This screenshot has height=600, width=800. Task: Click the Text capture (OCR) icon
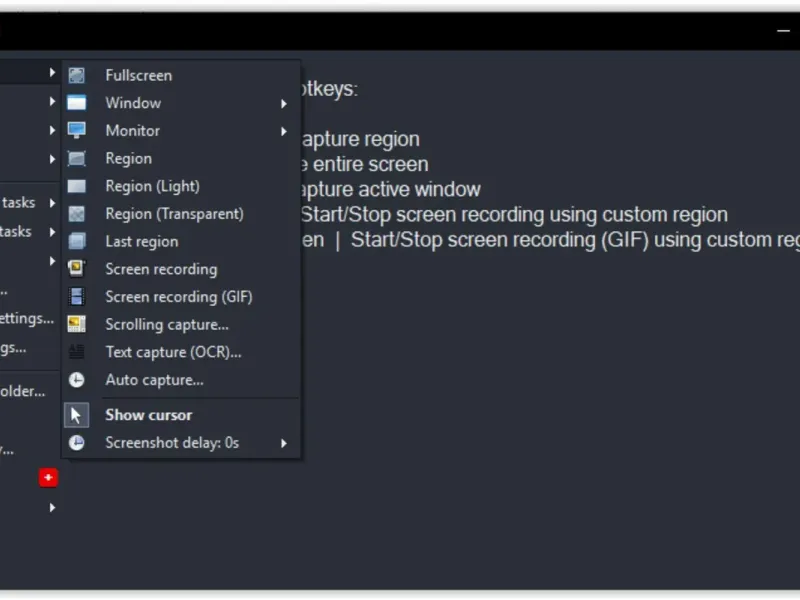(x=76, y=352)
